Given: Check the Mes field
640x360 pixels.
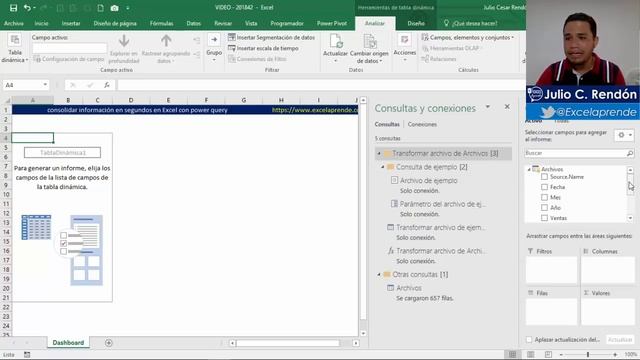Looking at the screenshot, I should pyautogui.click(x=544, y=197).
